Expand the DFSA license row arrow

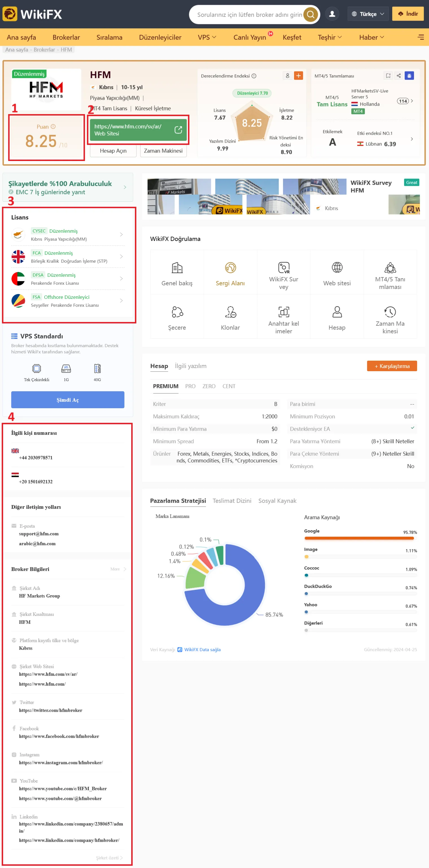tap(121, 278)
